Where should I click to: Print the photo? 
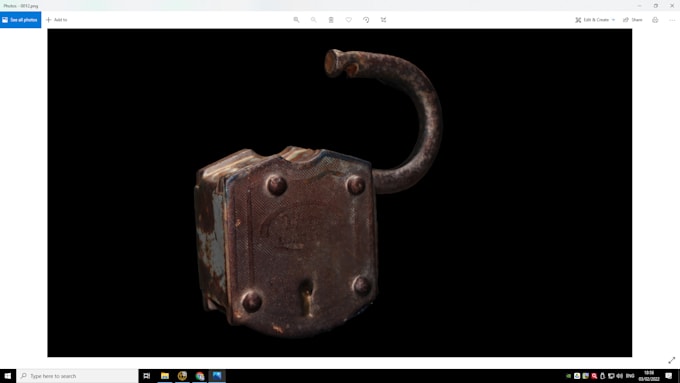pos(655,20)
